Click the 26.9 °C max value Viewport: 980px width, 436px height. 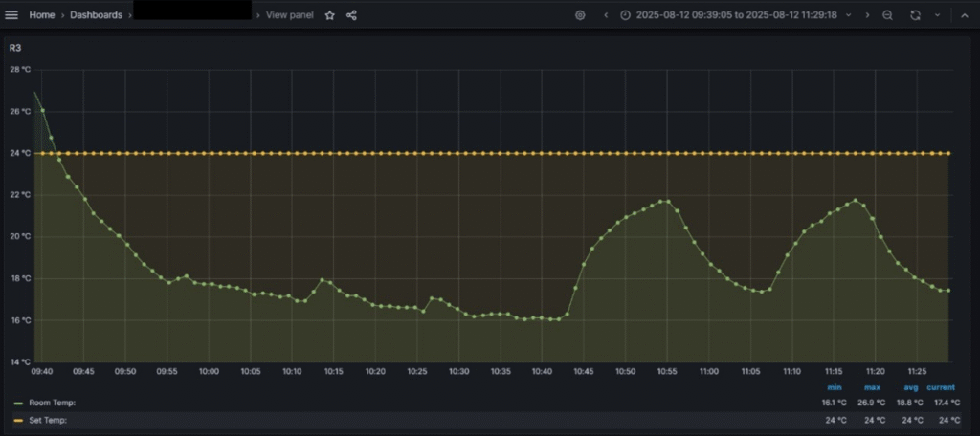pos(870,403)
